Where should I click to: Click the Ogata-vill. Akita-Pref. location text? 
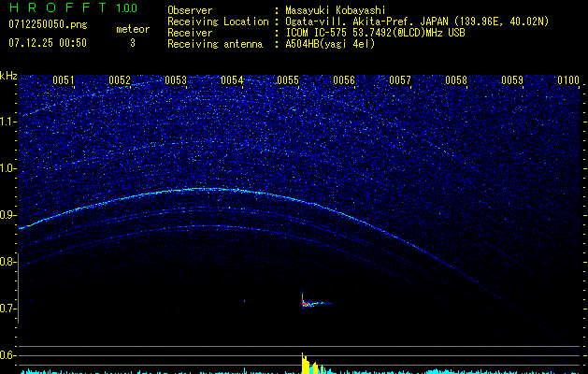pos(417,22)
